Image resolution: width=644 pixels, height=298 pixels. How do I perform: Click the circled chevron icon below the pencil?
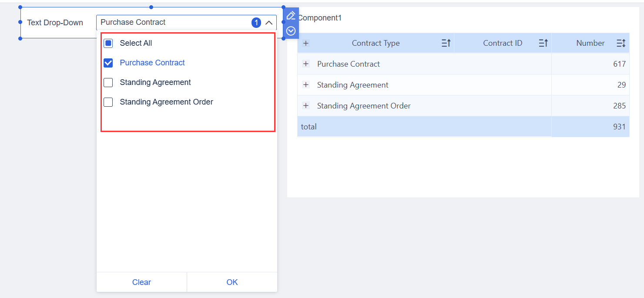[291, 30]
